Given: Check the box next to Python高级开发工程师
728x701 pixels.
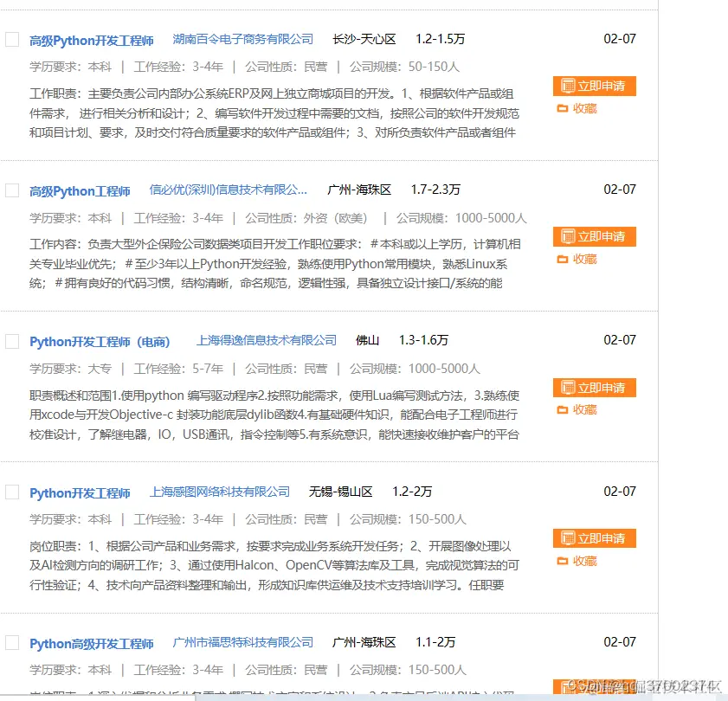Looking at the screenshot, I should (12, 643).
